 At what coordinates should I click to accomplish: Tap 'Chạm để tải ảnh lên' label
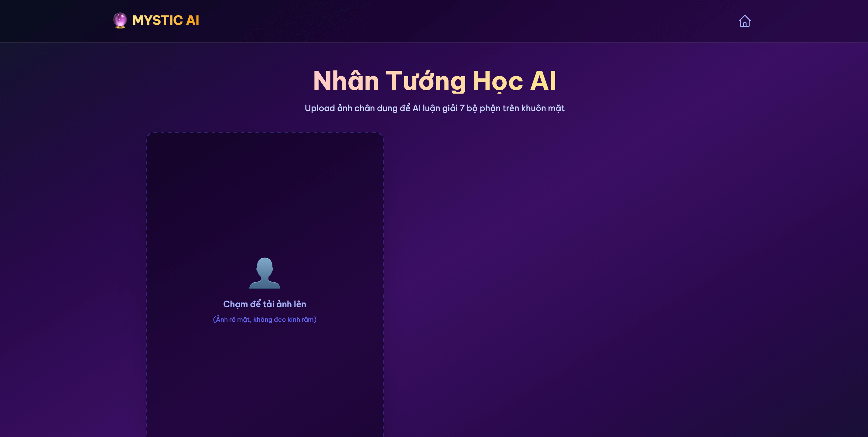pyautogui.click(x=265, y=304)
